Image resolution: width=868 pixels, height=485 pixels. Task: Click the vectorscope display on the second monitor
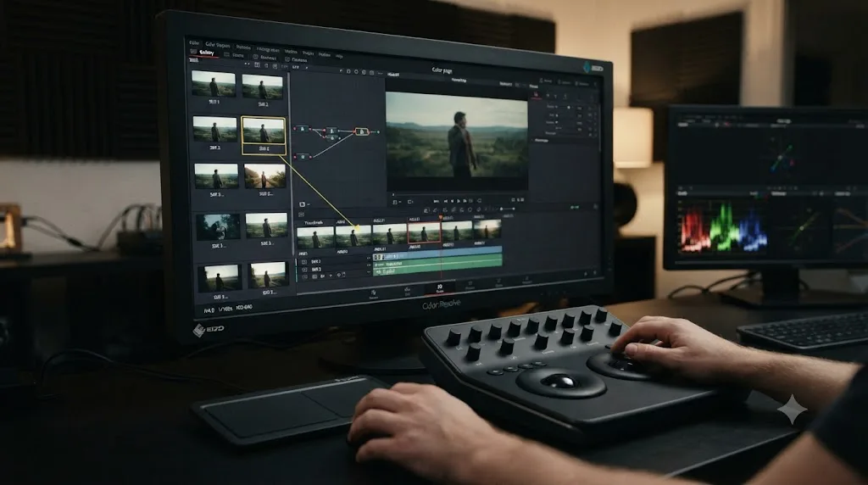coord(782,157)
